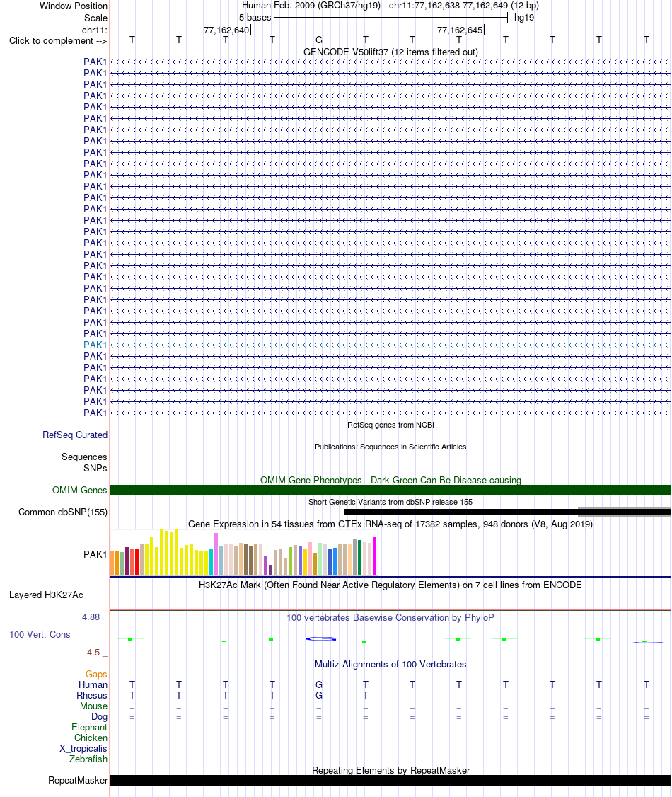Click the blue conservation mark under G base
Image resolution: width=672 pixels, height=797 pixels.
321,638
